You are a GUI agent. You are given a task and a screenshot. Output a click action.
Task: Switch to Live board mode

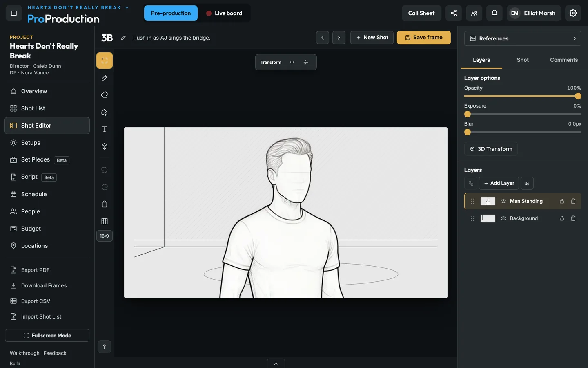(x=224, y=13)
